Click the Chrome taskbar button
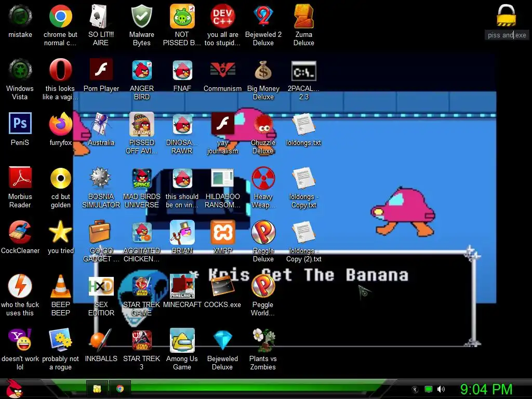Viewport: 532px width, 399px height. pyautogui.click(x=120, y=389)
